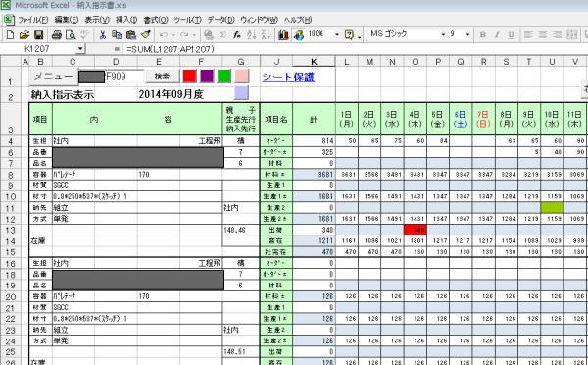Select the 814 total cell in row 4
Screen dimensions: 588x365
point(314,141)
